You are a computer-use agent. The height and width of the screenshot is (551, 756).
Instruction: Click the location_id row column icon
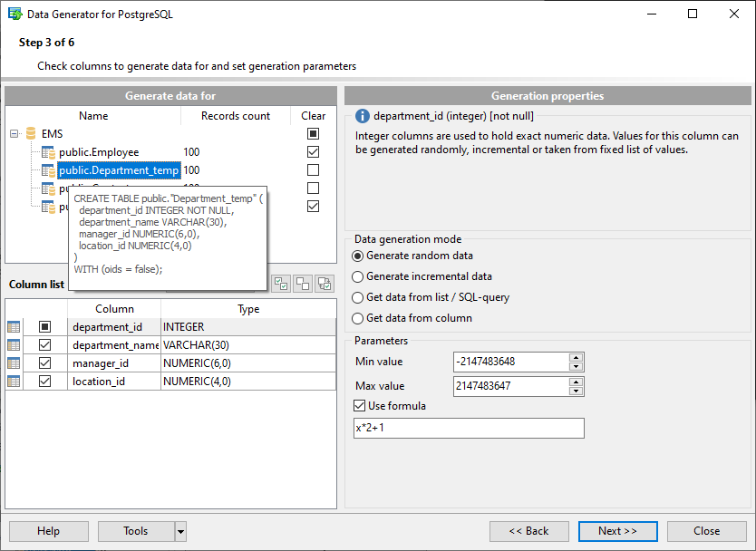15,382
